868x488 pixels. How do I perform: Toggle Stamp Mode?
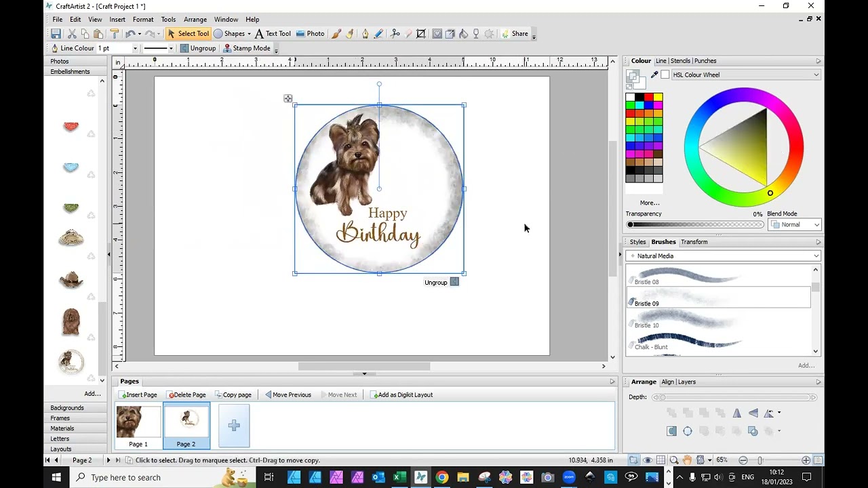point(247,48)
